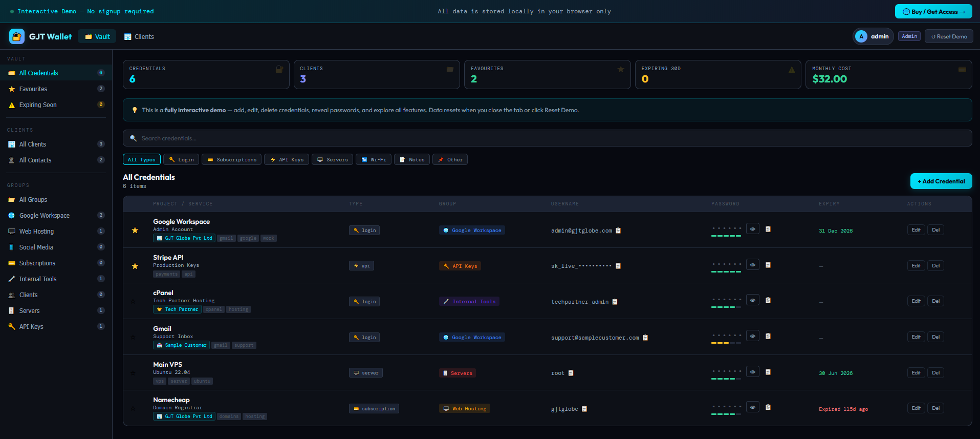
Task: Copy Stripe API password clipboard icon
Action: pos(768,265)
